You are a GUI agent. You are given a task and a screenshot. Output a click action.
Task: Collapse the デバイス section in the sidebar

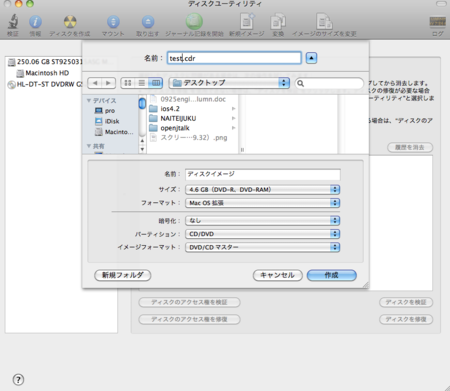pos(89,100)
